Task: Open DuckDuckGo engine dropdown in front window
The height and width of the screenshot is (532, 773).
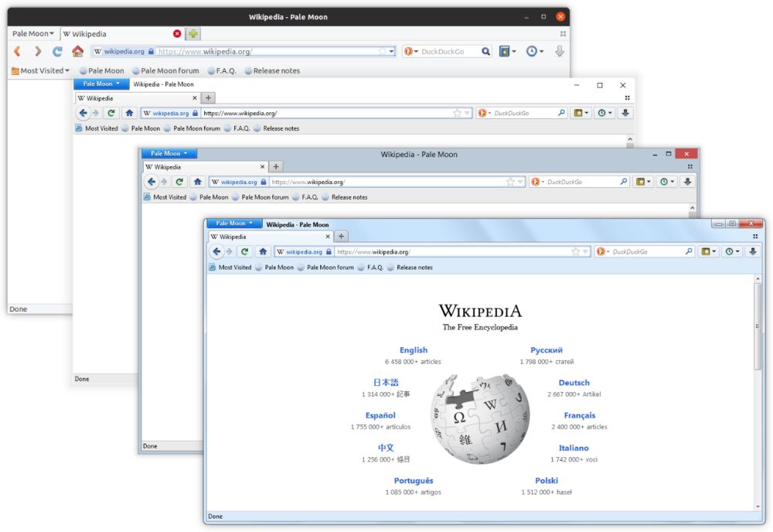Action: (x=604, y=251)
